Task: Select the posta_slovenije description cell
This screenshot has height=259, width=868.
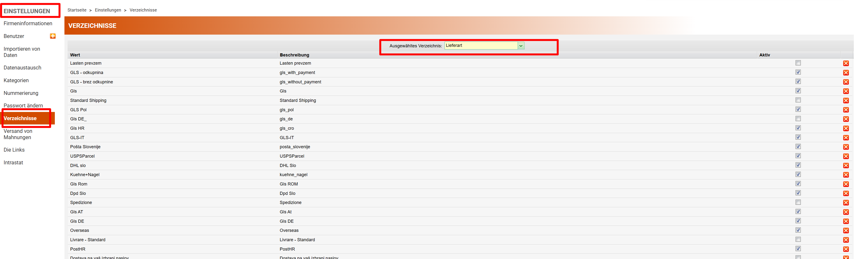Action: [295, 147]
